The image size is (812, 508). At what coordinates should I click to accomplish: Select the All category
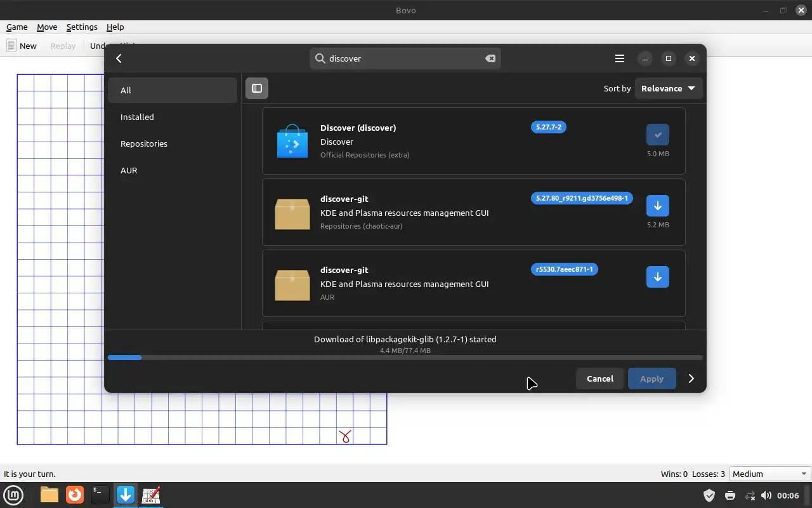click(173, 90)
